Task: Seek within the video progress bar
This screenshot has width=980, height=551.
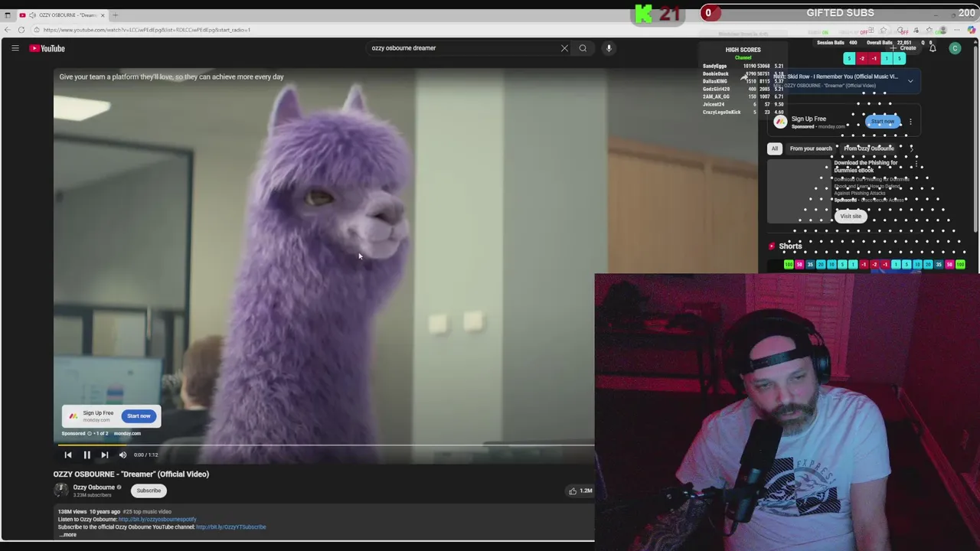Action: (324, 445)
